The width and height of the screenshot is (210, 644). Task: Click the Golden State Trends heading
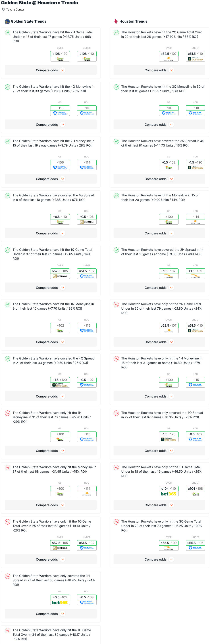tap(28, 21)
